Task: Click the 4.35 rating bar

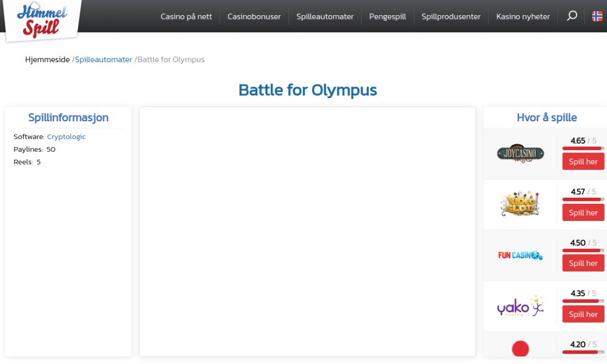Action: pos(583,301)
